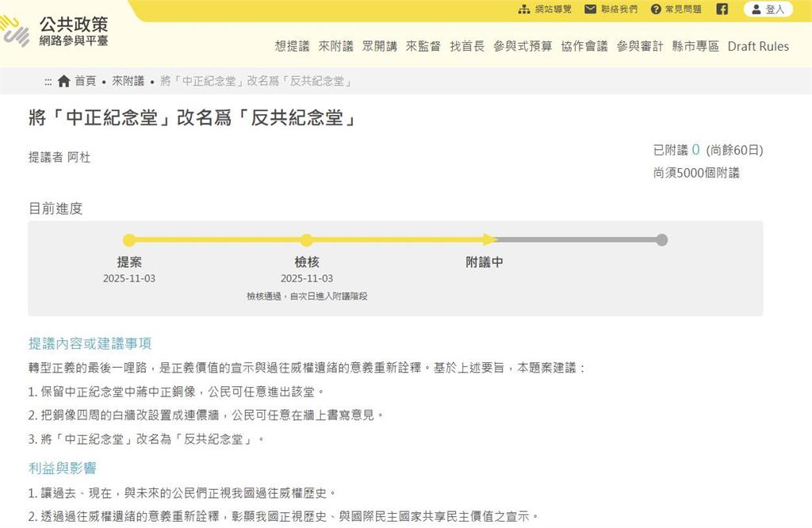Viewport: 812px width, 528px height.
Task: Open the 眾開講 menu item
Action: point(378,46)
